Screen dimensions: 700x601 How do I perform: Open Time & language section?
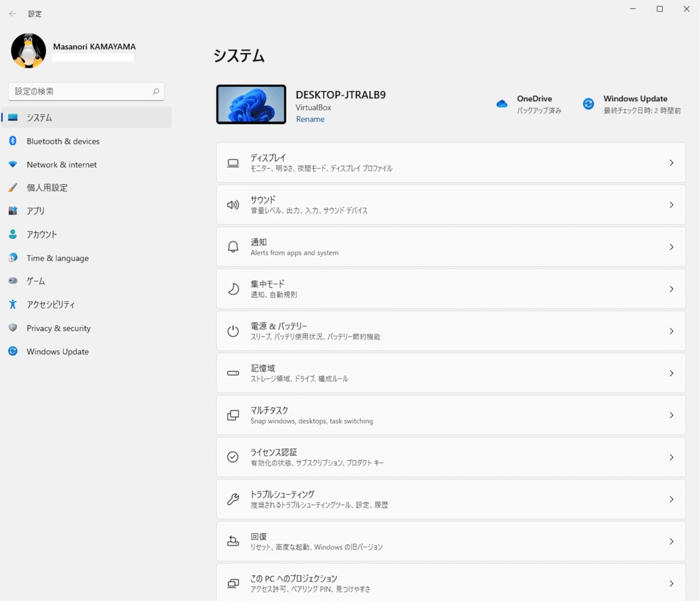tap(86, 258)
